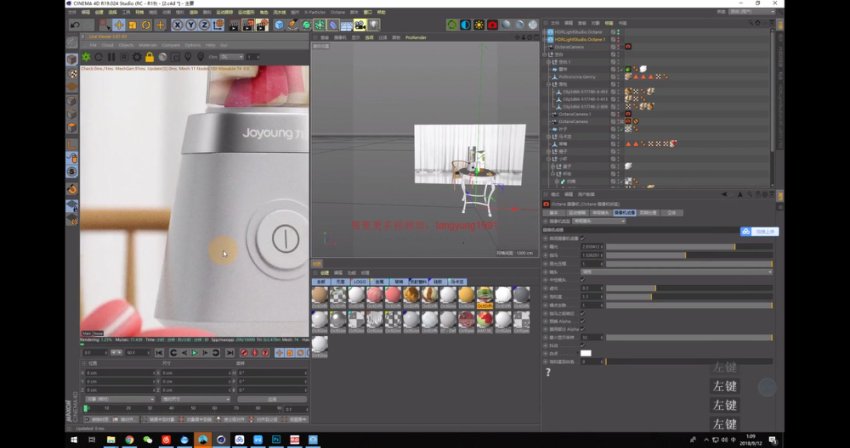The width and height of the screenshot is (850, 448).
Task: Select the orange sphere material thumbnail
Action: pyautogui.click(x=464, y=295)
